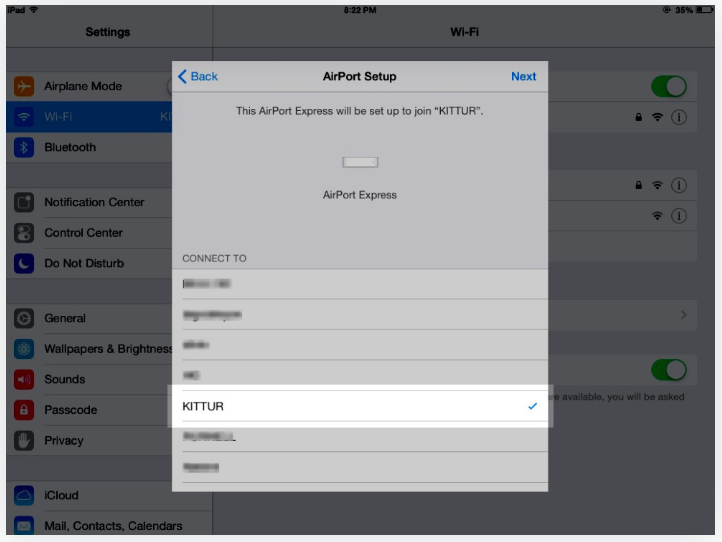Tap Wi-Fi strength icon of connected network
722x542 pixels.
click(x=658, y=117)
